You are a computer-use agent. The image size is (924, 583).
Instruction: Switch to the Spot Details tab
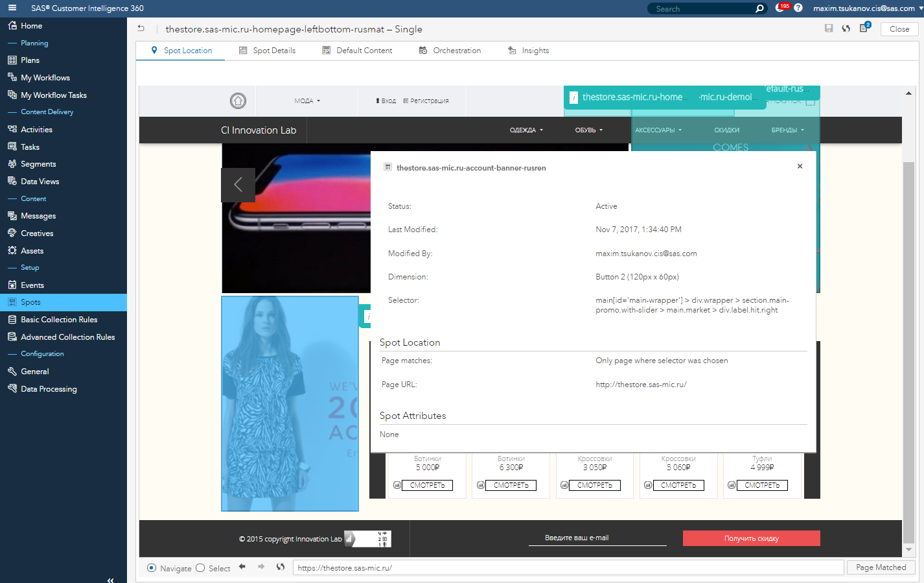[267, 51]
